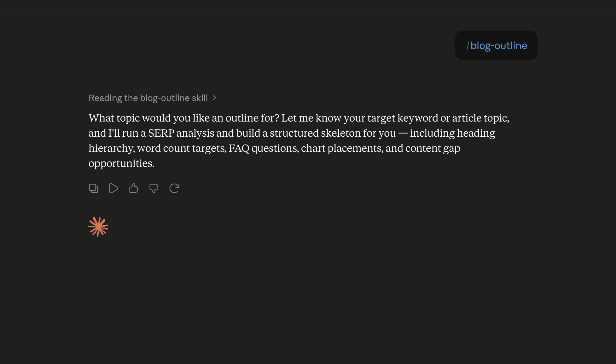The image size is (616, 364).
Task: Click the /blog-outline command message
Action: 496,46
